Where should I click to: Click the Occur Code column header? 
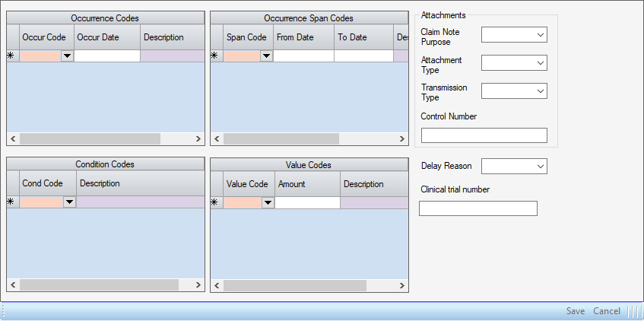tap(46, 37)
